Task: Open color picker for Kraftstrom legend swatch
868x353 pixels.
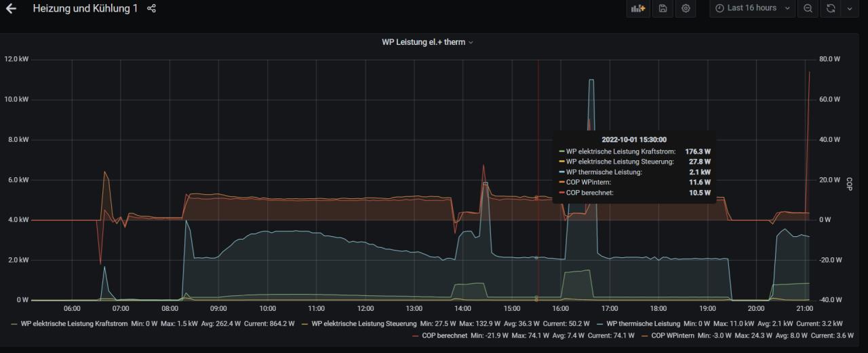Action: (x=14, y=324)
